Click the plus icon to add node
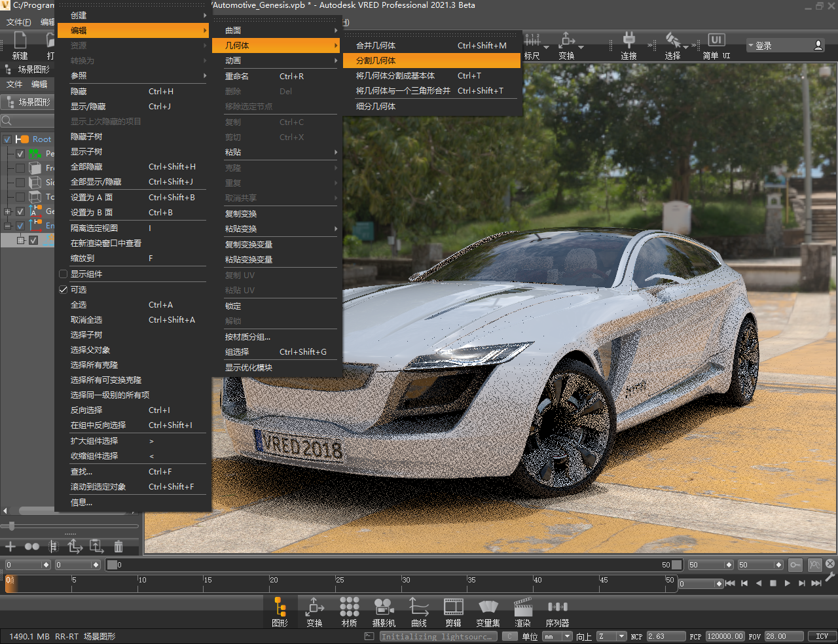Viewport: 838px width, 644px height. click(x=10, y=546)
